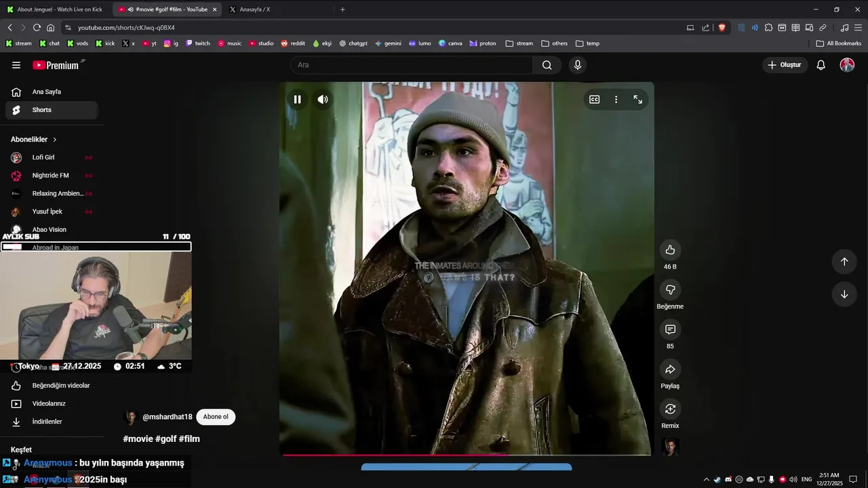
Task: Mute the Short's volume
Action: click(x=323, y=100)
